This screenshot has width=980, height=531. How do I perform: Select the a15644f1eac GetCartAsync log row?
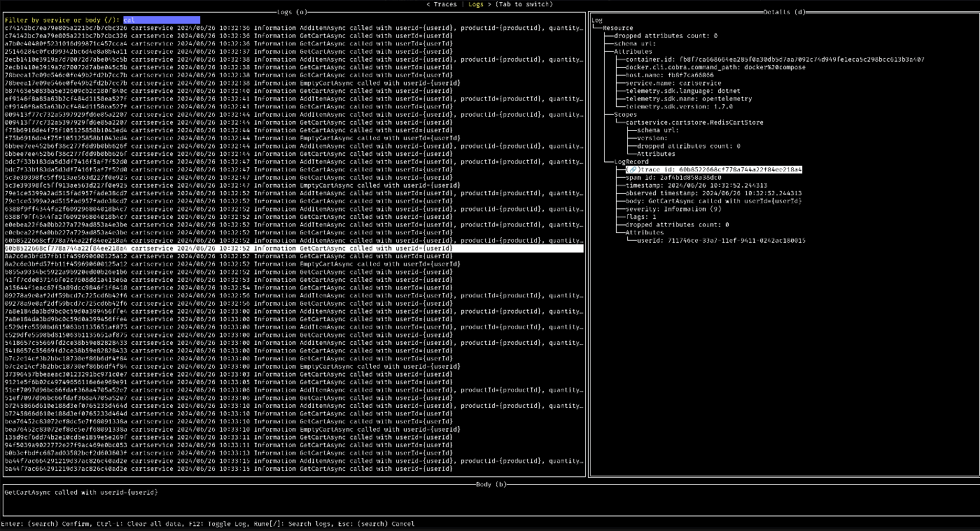pyautogui.click(x=294, y=287)
